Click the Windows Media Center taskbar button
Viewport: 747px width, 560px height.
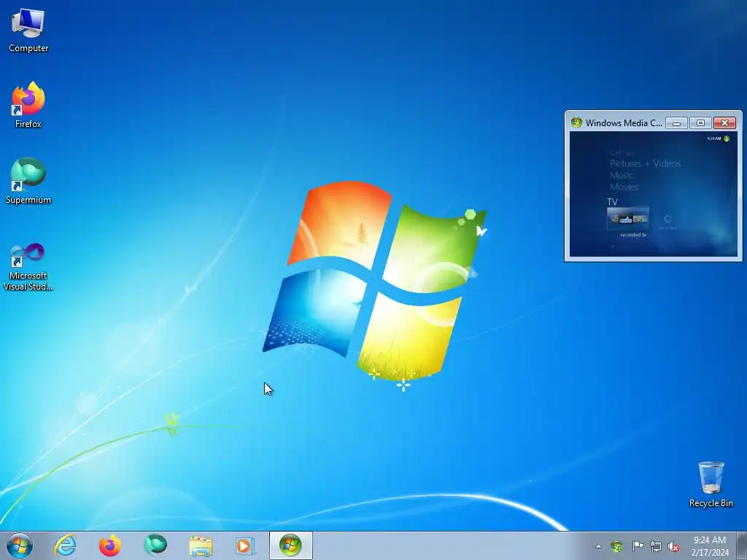coord(290,545)
